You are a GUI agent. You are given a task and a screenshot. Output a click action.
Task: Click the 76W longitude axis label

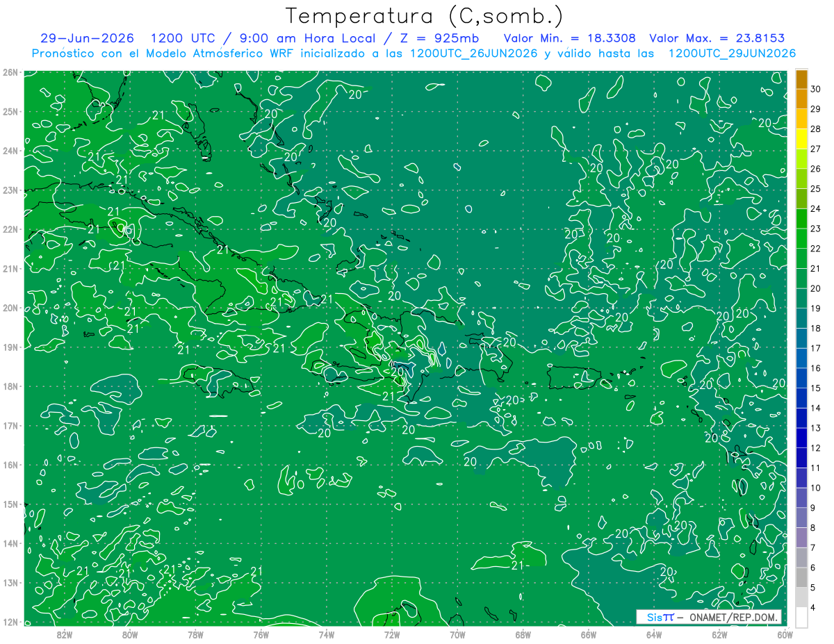[x=261, y=634]
